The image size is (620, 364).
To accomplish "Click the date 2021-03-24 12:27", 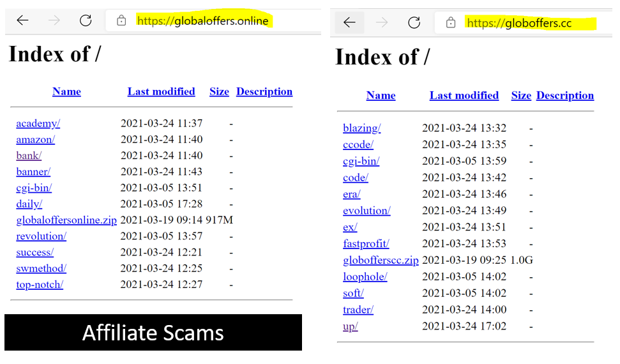I will 162,285.
